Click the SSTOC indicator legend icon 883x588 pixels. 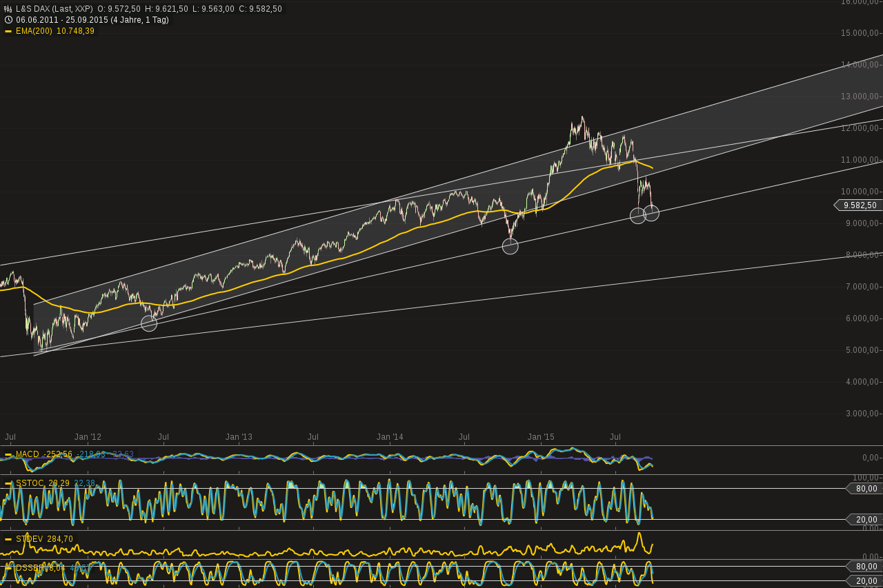coord(9,483)
